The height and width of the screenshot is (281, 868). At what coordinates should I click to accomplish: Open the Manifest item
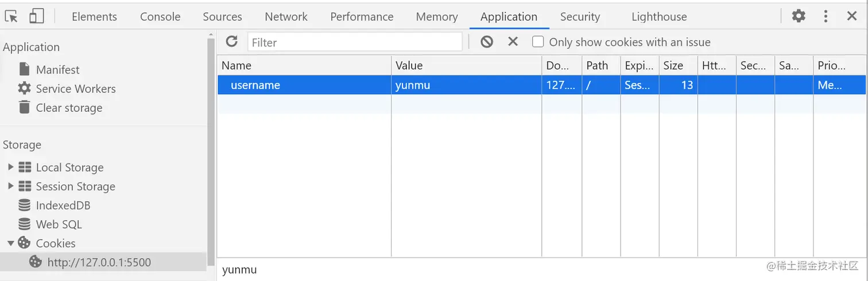click(x=57, y=70)
